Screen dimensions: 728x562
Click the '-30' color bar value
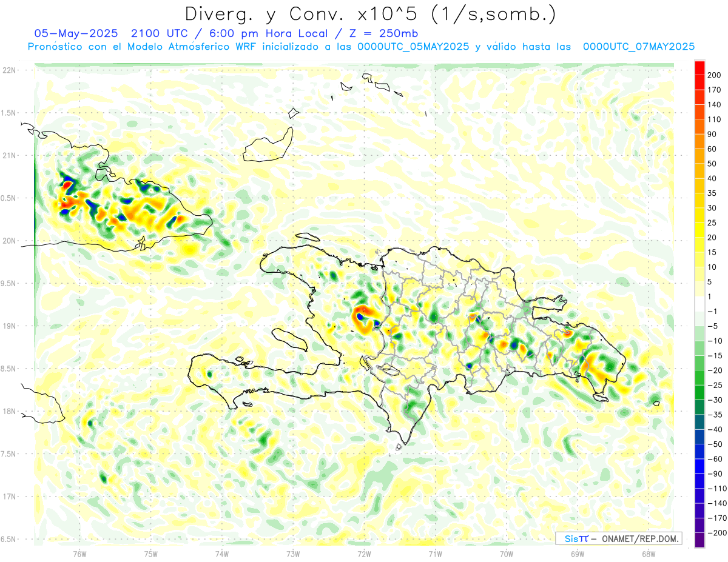(x=715, y=400)
